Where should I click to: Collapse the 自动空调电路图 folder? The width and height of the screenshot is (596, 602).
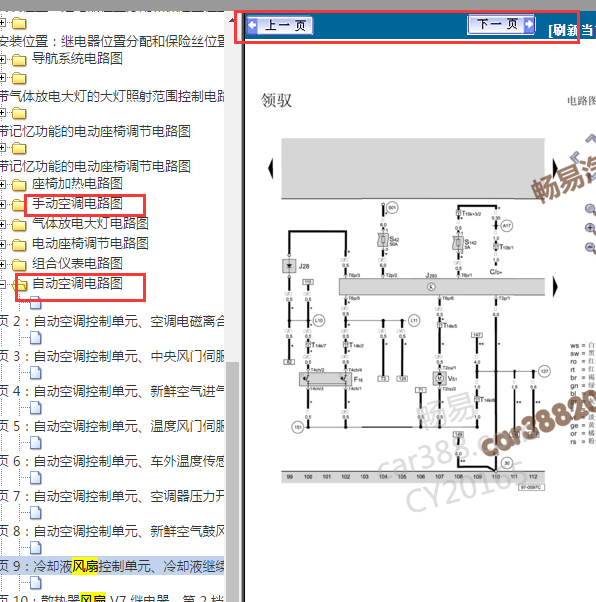click(2, 284)
